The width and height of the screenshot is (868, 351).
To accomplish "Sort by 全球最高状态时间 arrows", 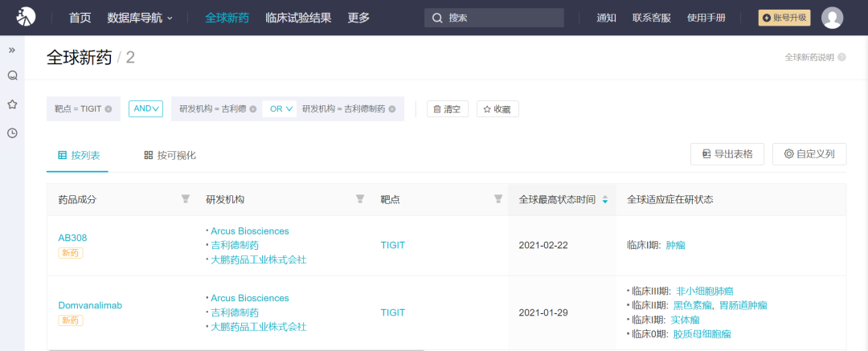I will coord(605,199).
